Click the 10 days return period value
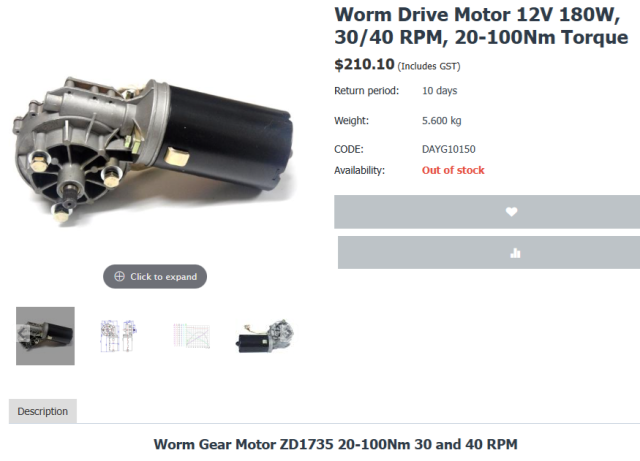Image resolution: width=640 pixels, height=461 pixels. pyautogui.click(x=440, y=91)
